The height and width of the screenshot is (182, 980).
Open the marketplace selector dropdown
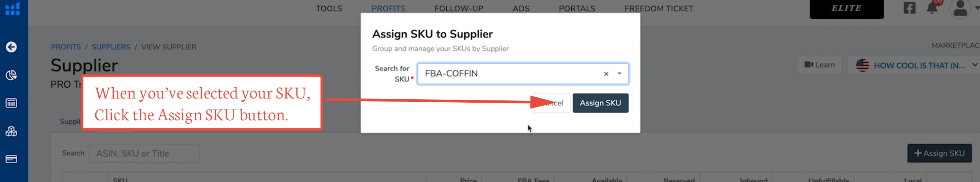(914, 66)
